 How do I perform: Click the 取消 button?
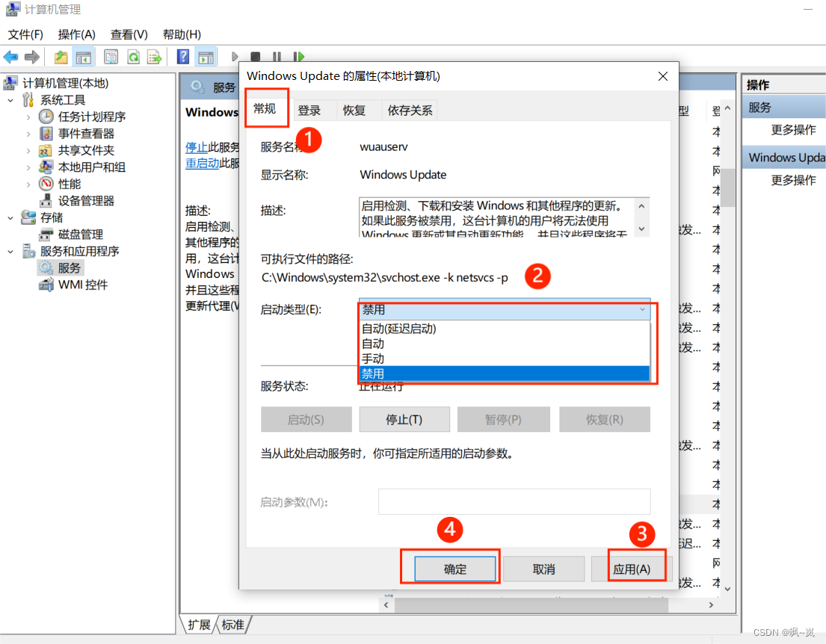coord(543,569)
